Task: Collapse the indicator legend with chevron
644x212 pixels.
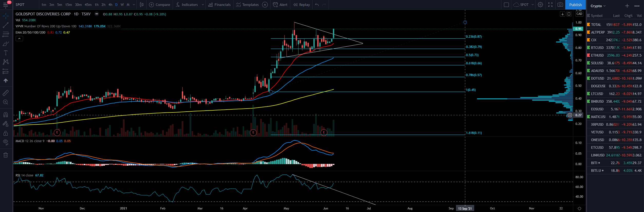Action: click(19, 39)
